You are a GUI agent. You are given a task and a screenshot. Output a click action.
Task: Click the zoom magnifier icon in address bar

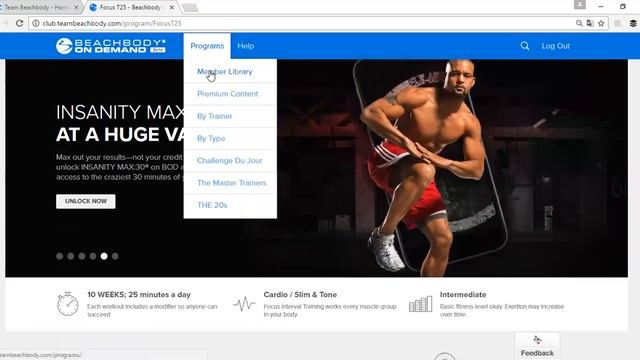(579, 23)
